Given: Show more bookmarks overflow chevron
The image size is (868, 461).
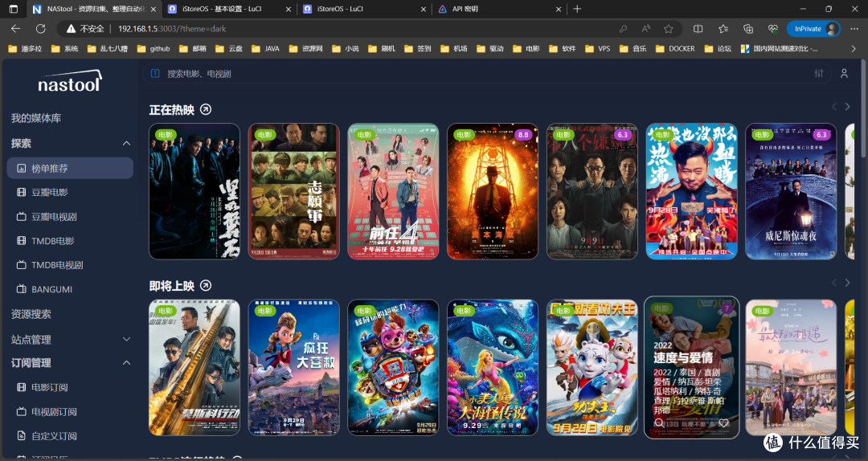Looking at the screenshot, I should tap(854, 49).
